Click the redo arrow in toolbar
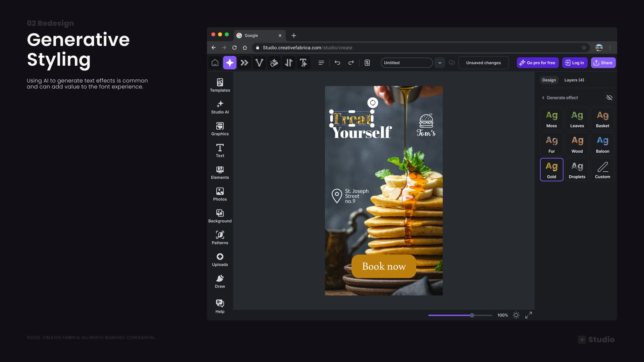The height and width of the screenshot is (362, 644). [351, 63]
